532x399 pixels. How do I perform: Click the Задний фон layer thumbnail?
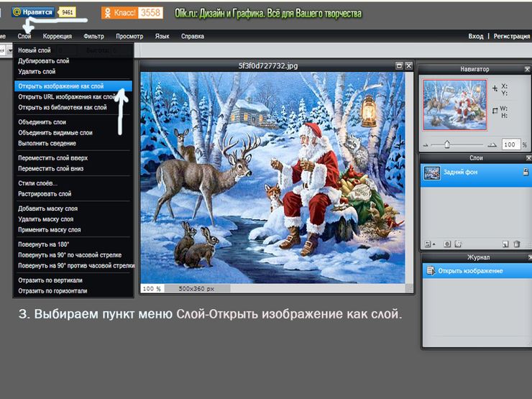pos(432,173)
